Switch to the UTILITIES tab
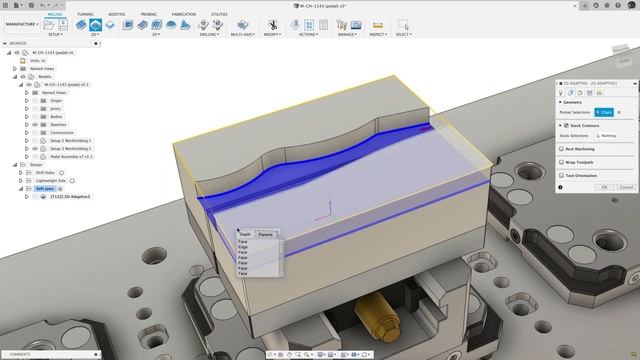Screen dimensions: 640x360 point(219,14)
